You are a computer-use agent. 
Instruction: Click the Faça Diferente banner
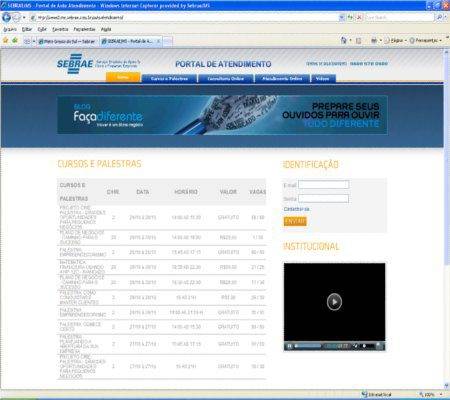coord(222,115)
